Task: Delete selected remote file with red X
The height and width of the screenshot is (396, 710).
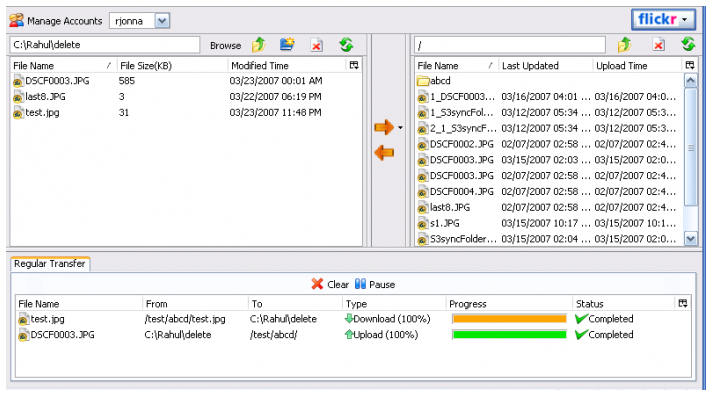Action: (658, 45)
